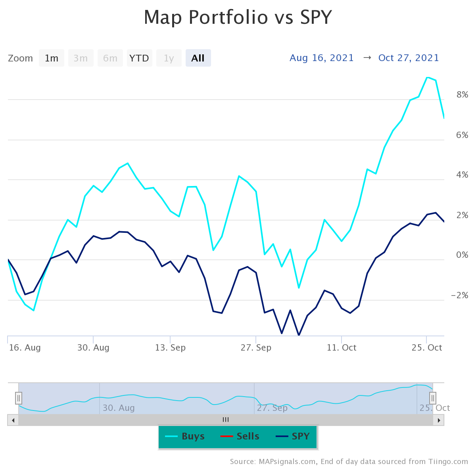This screenshot has width=476, height=468.
Task: Choose the YTD zoom option
Action: pyautogui.click(x=139, y=58)
